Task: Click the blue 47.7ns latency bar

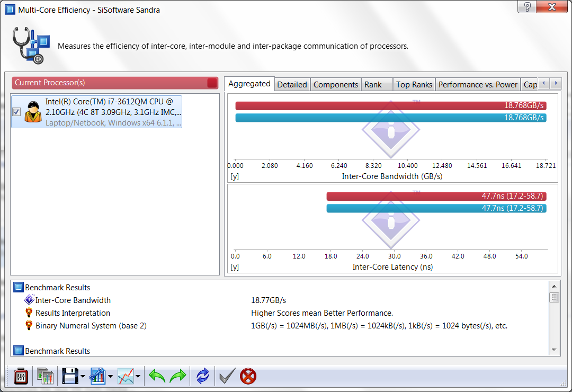Action: 436,208
